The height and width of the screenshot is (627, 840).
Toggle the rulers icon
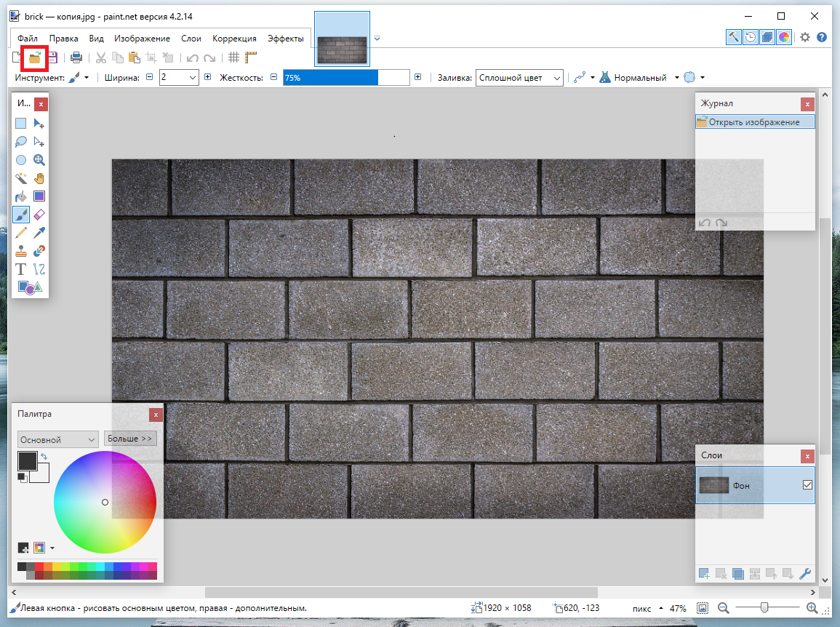251,57
